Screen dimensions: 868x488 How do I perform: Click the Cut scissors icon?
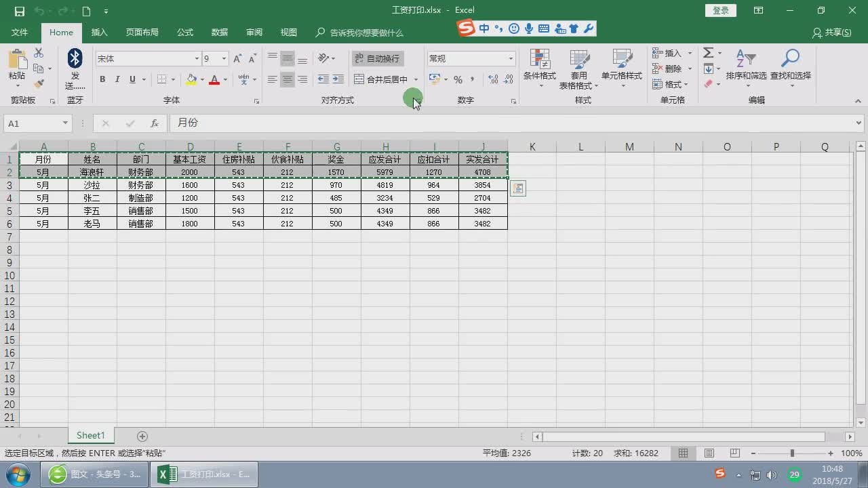39,53
